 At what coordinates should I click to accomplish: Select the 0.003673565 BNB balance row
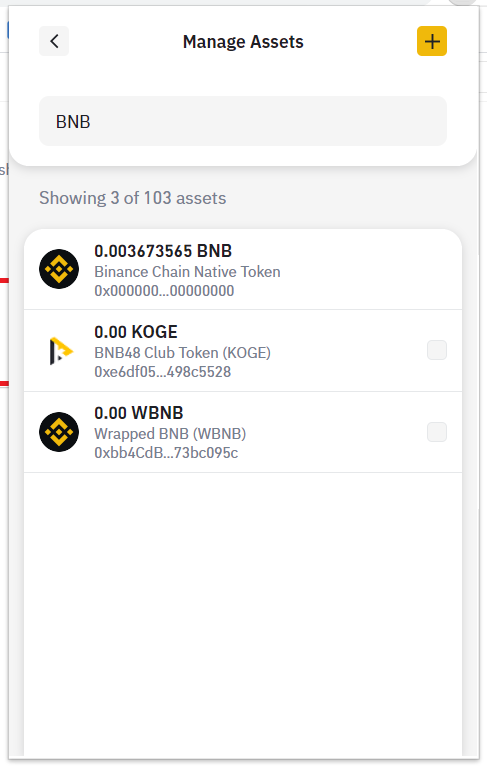[x=243, y=269]
